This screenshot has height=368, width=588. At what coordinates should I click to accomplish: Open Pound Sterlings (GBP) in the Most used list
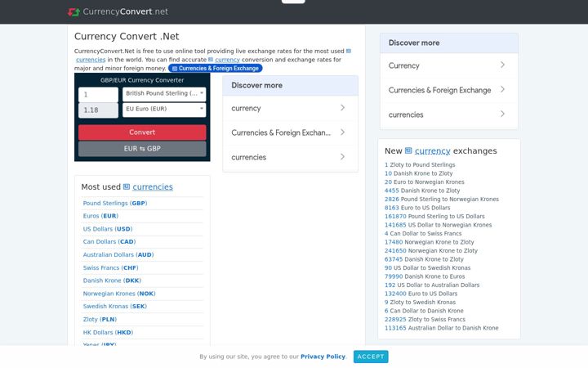pyautogui.click(x=115, y=203)
